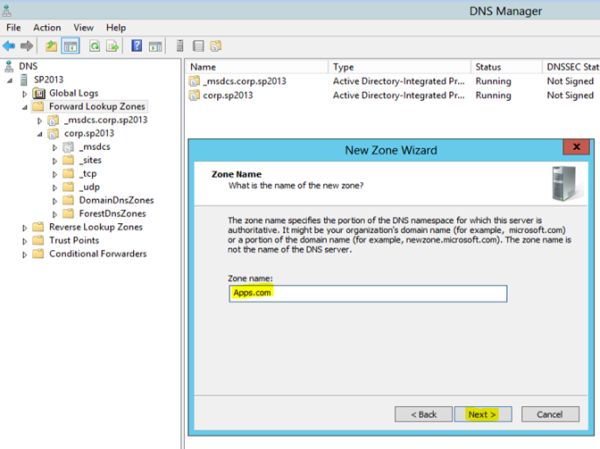This screenshot has height=449, width=600.
Task: Select Reverse Lookup Zones in tree
Action: 96,227
